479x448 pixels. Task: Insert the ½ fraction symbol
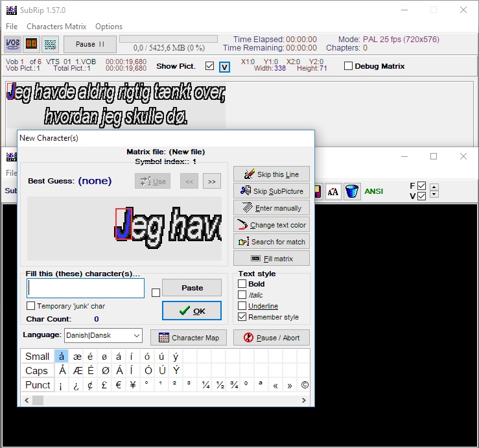220,385
